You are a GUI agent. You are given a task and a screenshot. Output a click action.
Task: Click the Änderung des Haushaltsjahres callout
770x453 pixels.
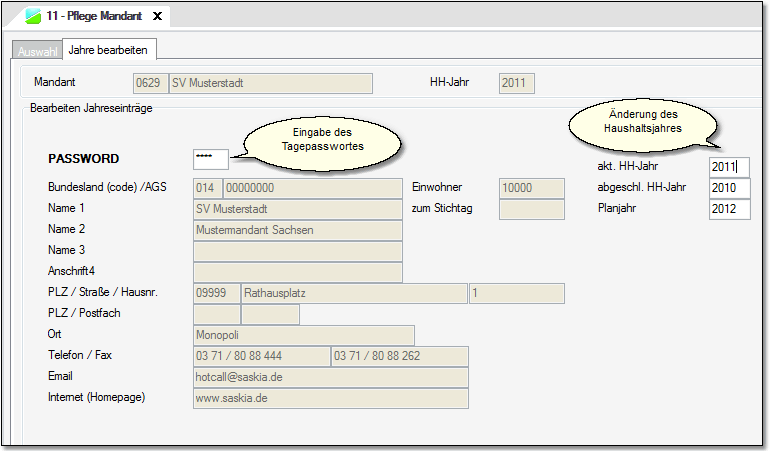click(x=643, y=121)
